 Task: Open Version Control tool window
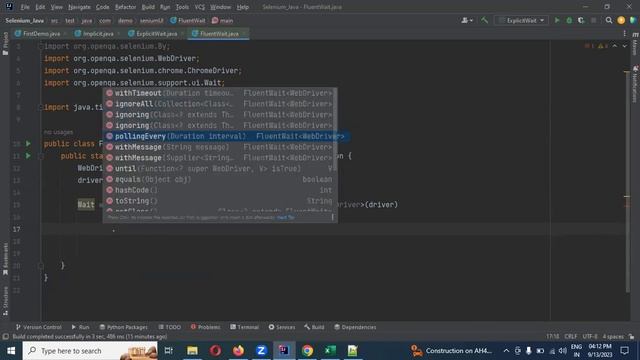coord(38,327)
